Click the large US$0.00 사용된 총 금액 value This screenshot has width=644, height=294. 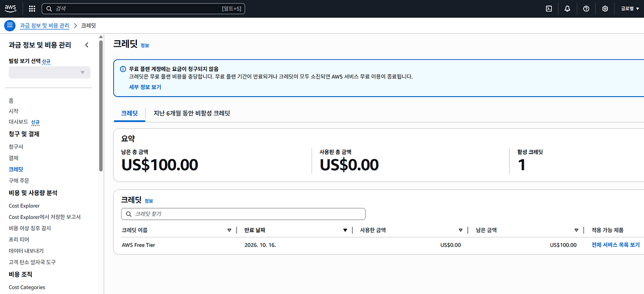pyautogui.click(x=349, y=165)
